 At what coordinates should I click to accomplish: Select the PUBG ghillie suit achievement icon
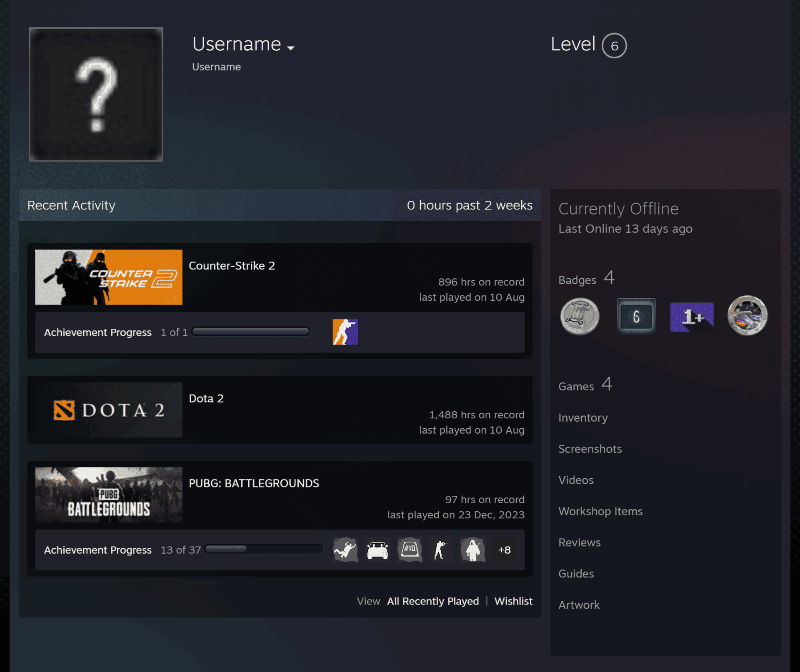tap(473, 550)
